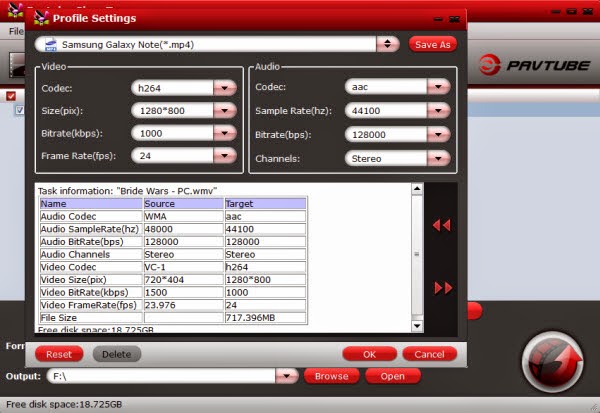Click the 1000 video bitrate field
The width and height of the screenshot is (600, 413).
pyautogui.click(x=172, y=133)
